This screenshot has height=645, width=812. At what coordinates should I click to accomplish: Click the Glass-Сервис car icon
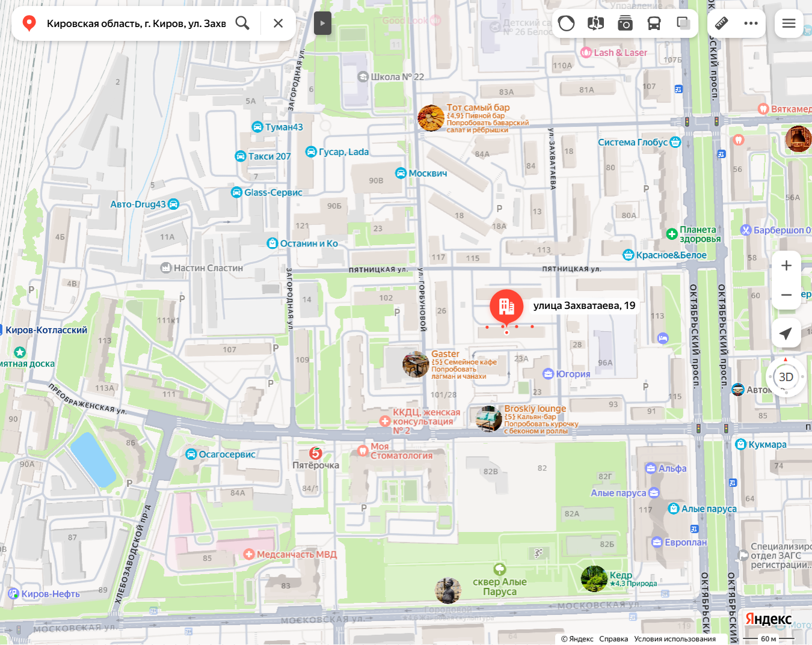pyautogui.click(x=237, y=192)
